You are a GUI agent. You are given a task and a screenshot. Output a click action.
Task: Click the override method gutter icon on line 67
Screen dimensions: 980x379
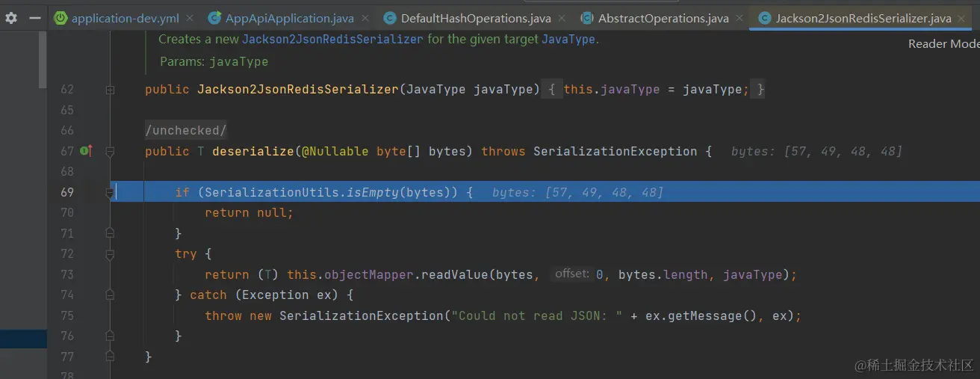pos(86,151)
